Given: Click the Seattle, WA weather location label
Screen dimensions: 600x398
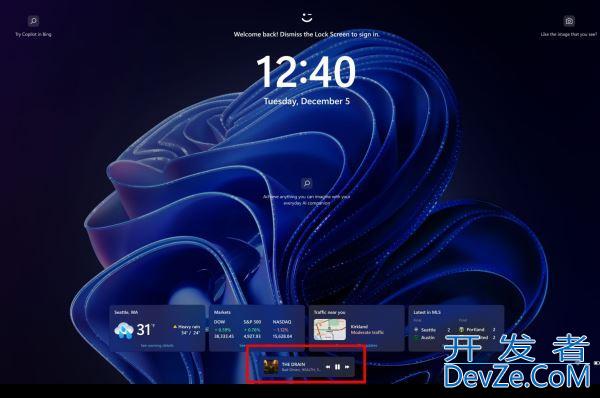Looking at the screenshot, I should point(126,312).
